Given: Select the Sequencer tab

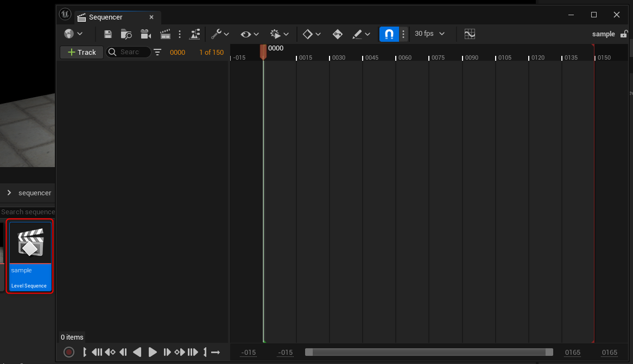Looking at the screenshot, I should (x=106, y=17).
